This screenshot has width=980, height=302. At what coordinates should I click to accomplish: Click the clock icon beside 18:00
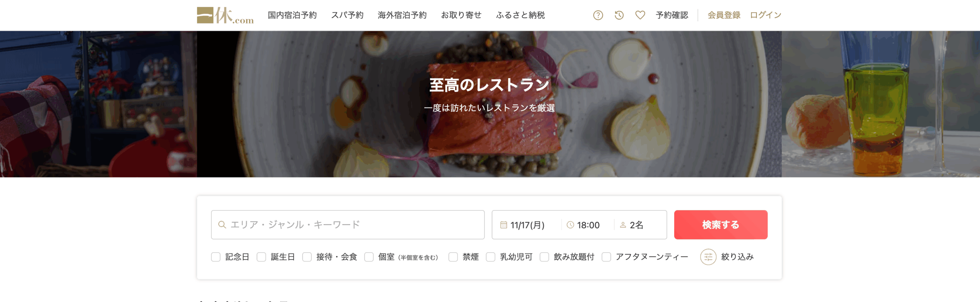[x=570, y=225]
